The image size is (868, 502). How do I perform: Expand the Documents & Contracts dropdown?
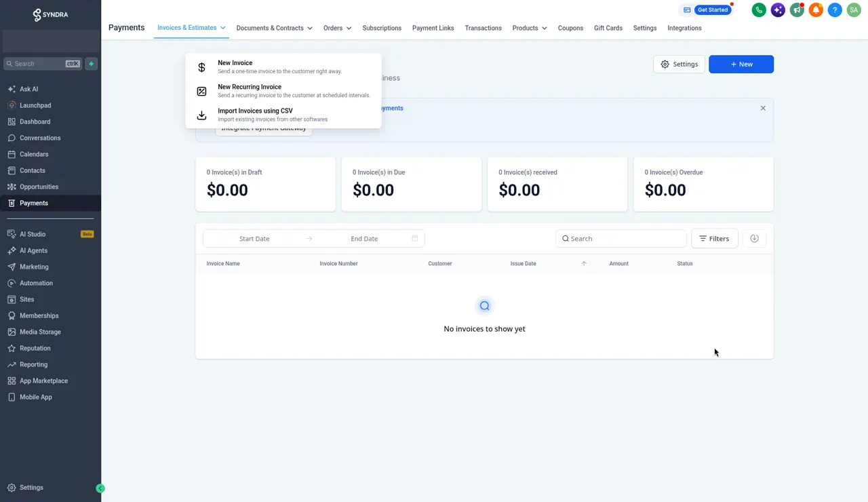274,28
